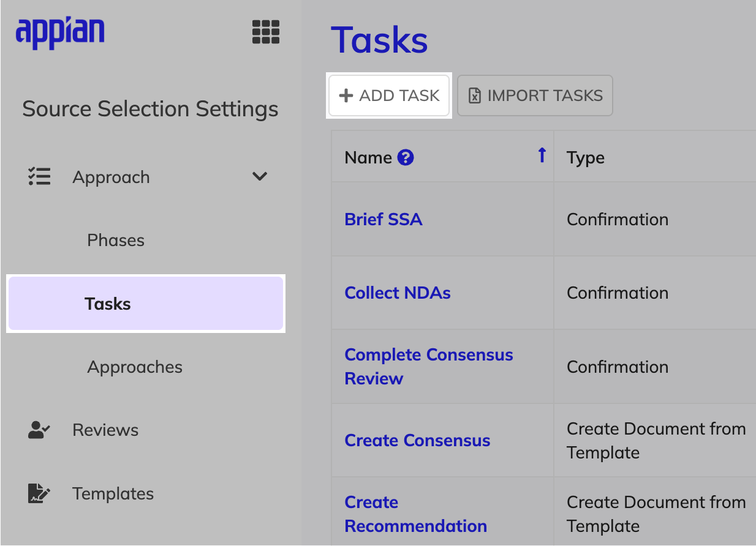Sort by the Name column header

pyautogui.click(x=368, y=158)
